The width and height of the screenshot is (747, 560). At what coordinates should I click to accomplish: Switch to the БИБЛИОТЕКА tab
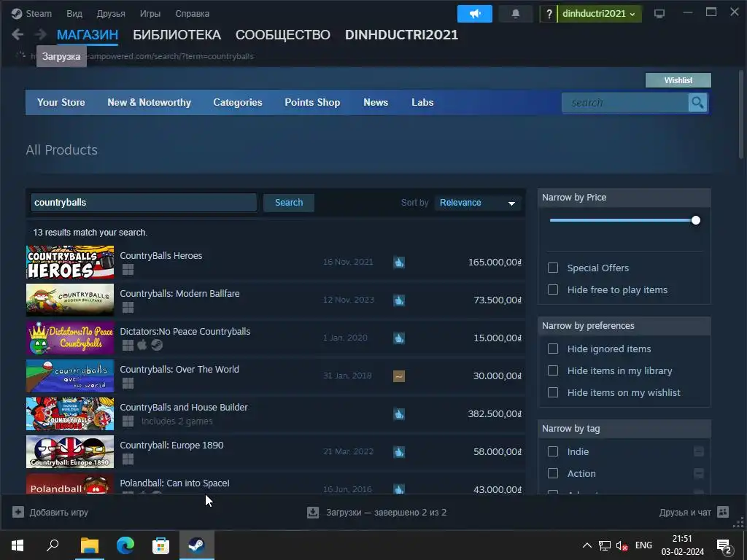click(x=177, y=35)
